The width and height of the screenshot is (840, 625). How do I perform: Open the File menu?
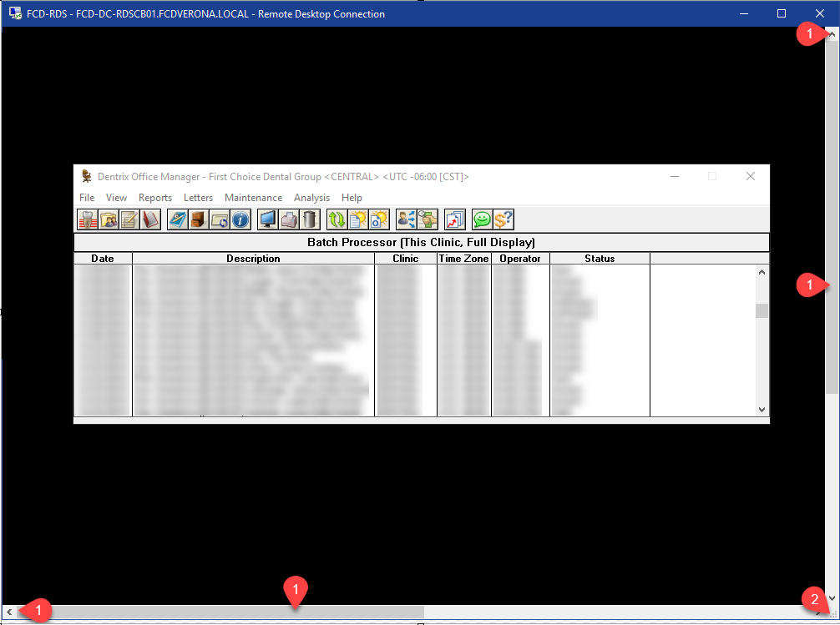click(x=87, y=198)
